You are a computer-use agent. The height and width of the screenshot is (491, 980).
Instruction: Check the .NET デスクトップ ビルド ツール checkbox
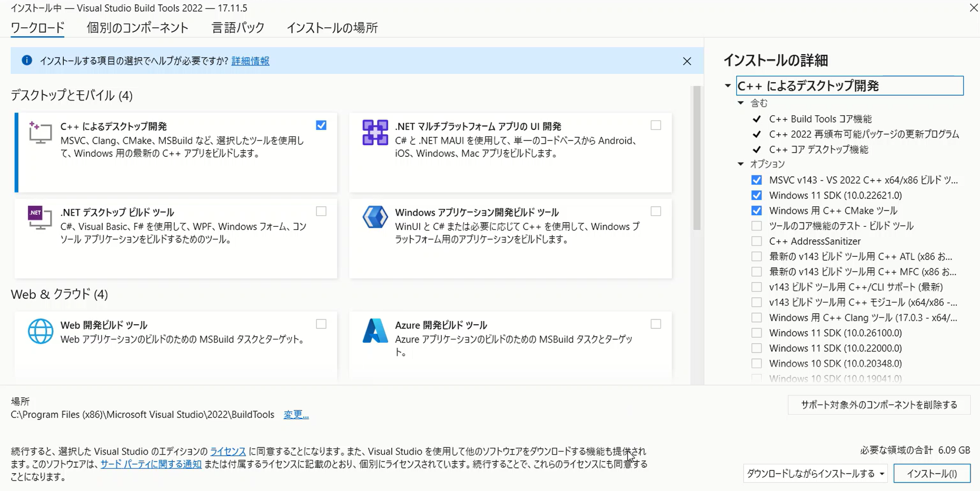tap(321, 211)
